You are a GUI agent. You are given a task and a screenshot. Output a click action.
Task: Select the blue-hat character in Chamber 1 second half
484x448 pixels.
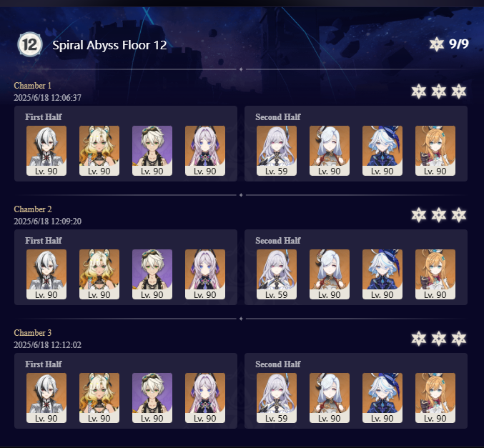click(x=382, y=151)
